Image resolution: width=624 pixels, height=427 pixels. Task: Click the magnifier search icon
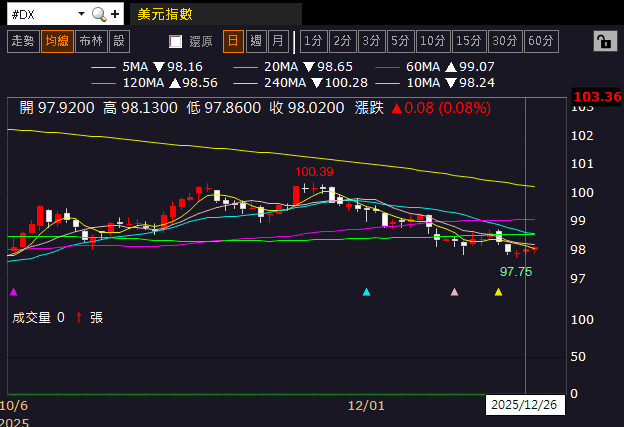[98, 14]
